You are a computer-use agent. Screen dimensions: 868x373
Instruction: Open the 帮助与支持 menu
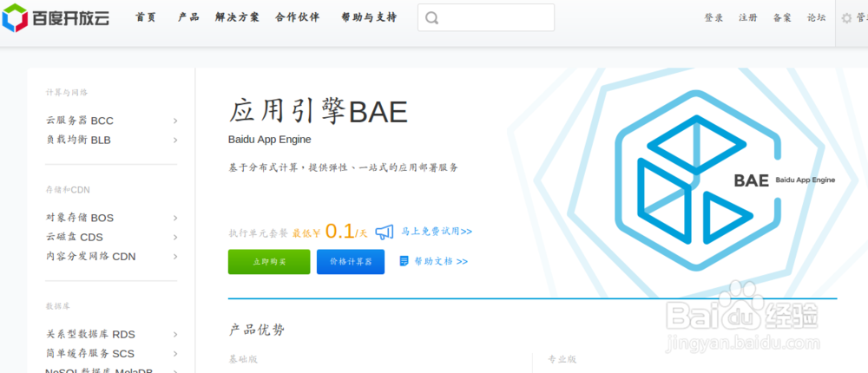click(369, 17)
